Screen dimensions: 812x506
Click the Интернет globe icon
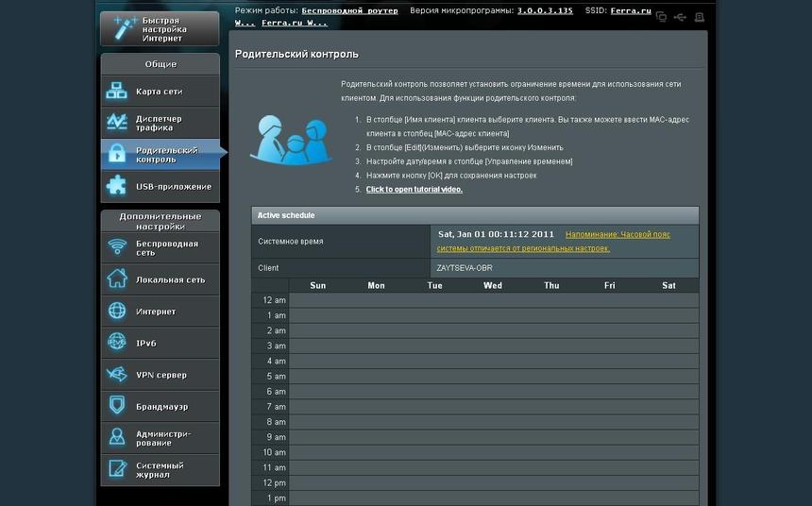117,312
